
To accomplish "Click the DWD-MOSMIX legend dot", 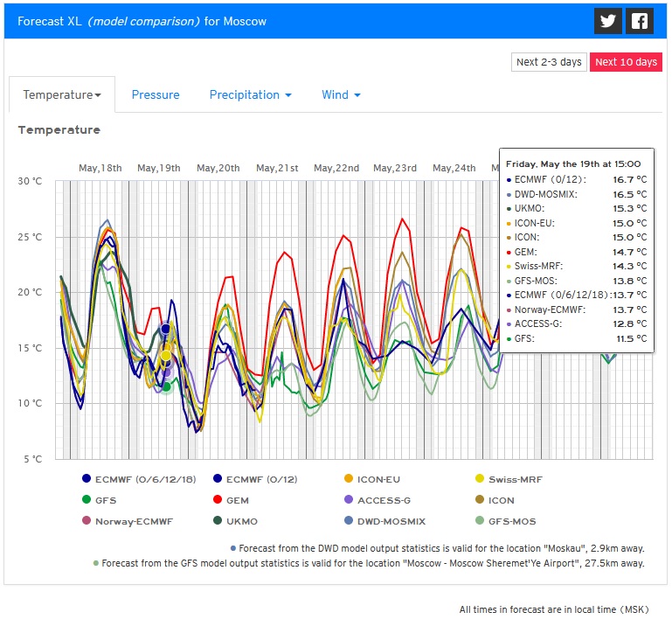I will (x=349, y=521).
